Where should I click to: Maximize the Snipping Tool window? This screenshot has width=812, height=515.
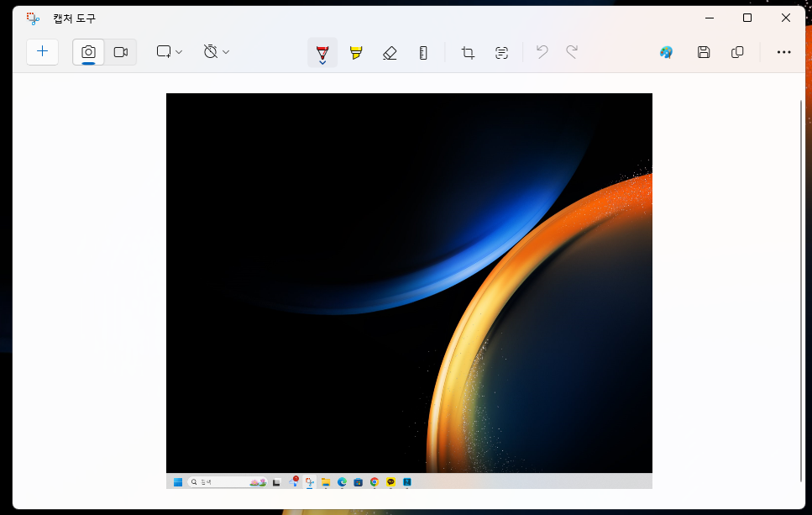(x=747, y=18)
